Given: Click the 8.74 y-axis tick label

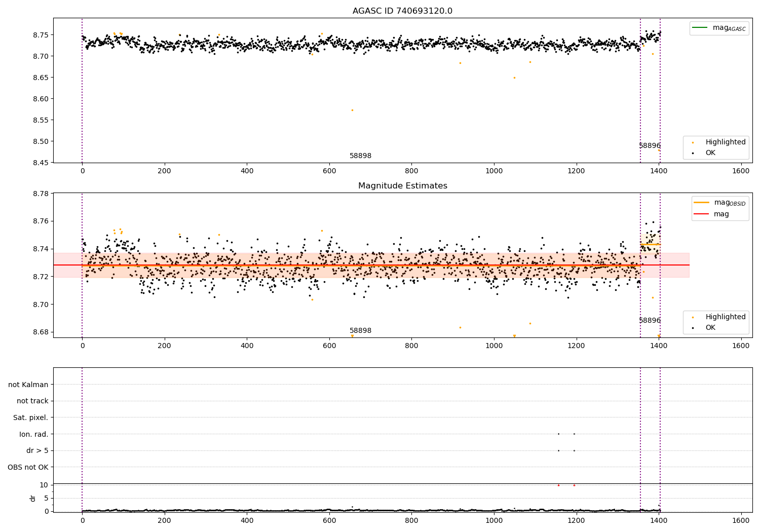Looking at the screenshot, I should tap(40, 249).
